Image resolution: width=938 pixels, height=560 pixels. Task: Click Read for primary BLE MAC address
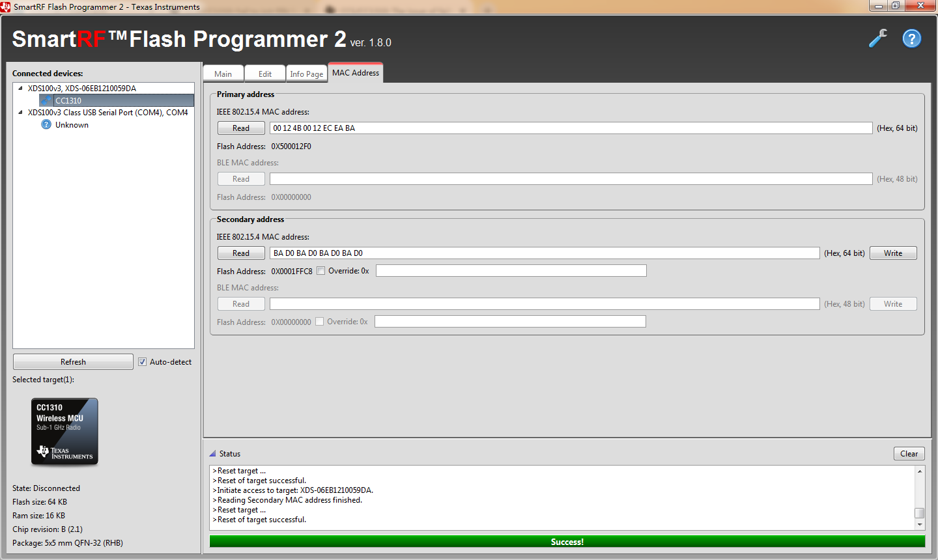tap(241, 178)
